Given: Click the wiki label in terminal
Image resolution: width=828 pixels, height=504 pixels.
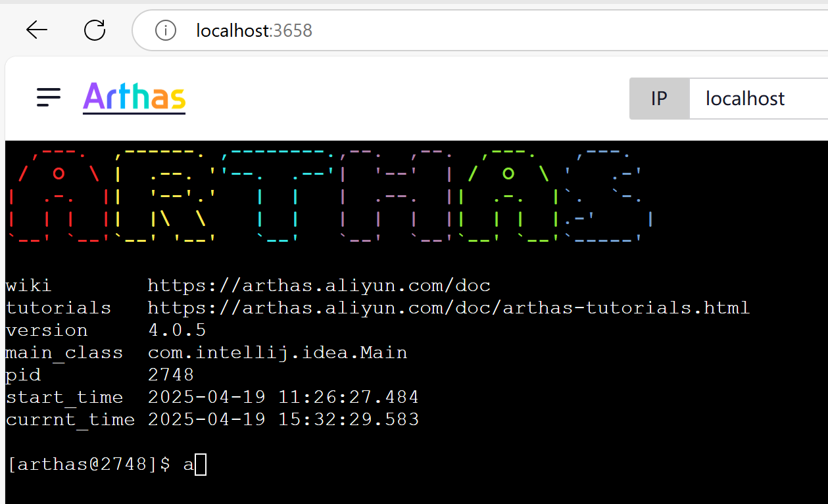Looking at the screenshot, I should [x=28, y=286].
